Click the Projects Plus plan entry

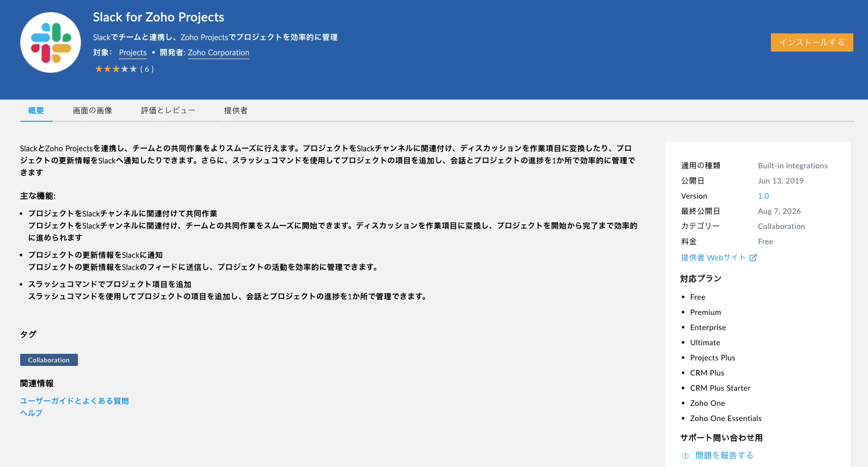pos(713,358)
